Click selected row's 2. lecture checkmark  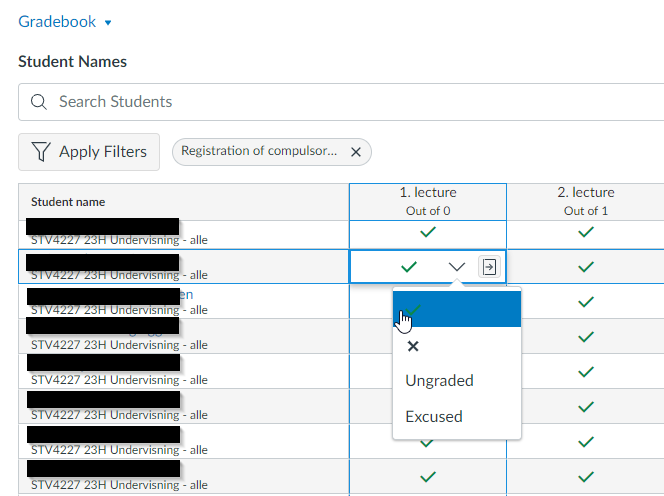586,267
